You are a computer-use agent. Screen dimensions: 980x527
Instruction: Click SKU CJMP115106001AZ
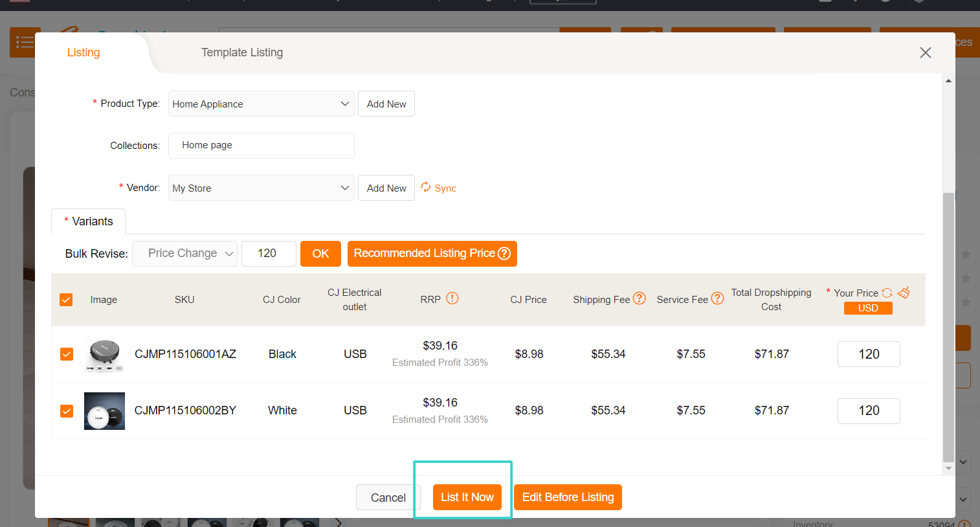[185, 354]
